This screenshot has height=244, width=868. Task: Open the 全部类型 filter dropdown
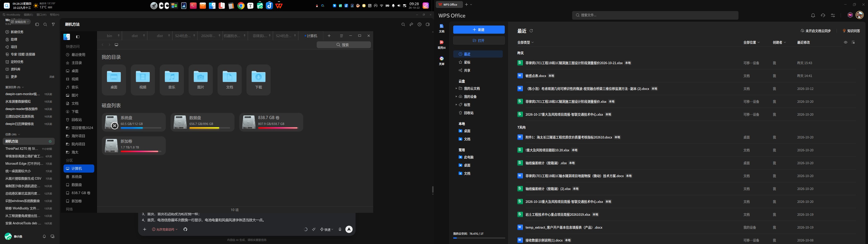point(525,42)
